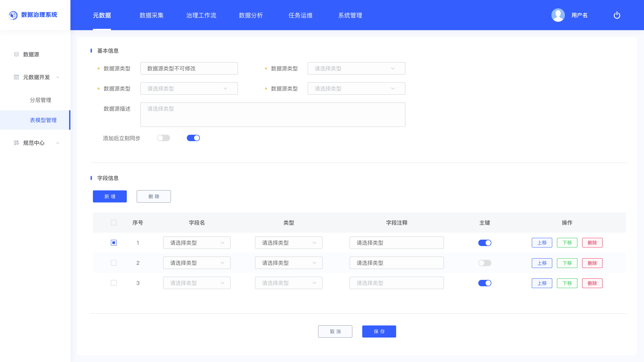Click the 数据源类型不可修改 input field
The image size is (644, 362).
189,68
